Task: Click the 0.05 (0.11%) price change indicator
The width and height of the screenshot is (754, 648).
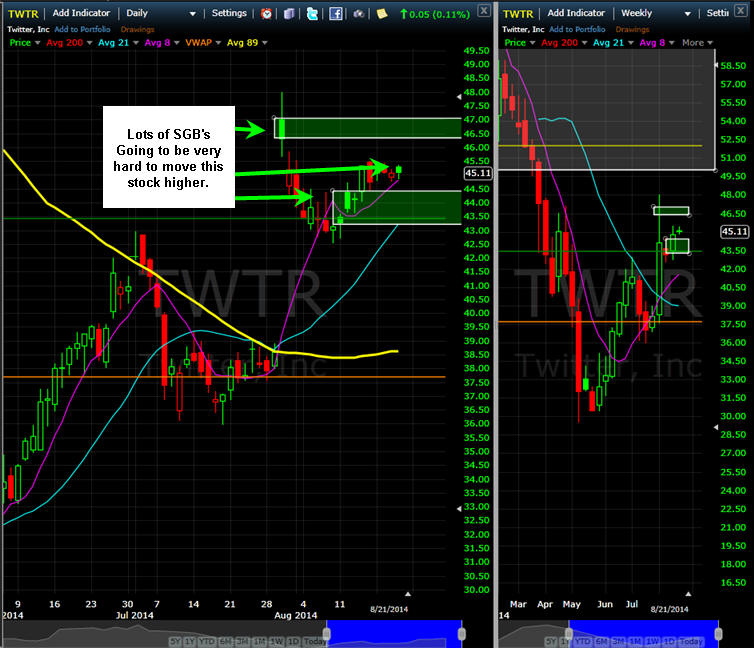Action: 435,14
